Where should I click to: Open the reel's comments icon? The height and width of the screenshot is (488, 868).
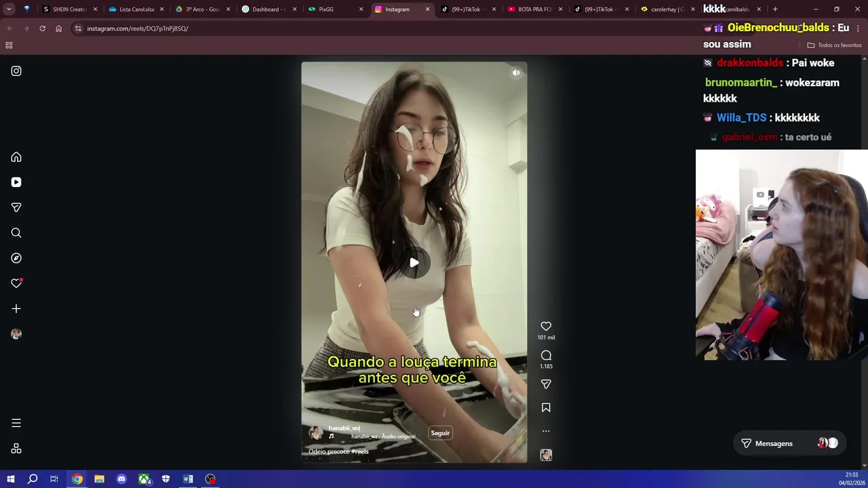pos(546,355)
